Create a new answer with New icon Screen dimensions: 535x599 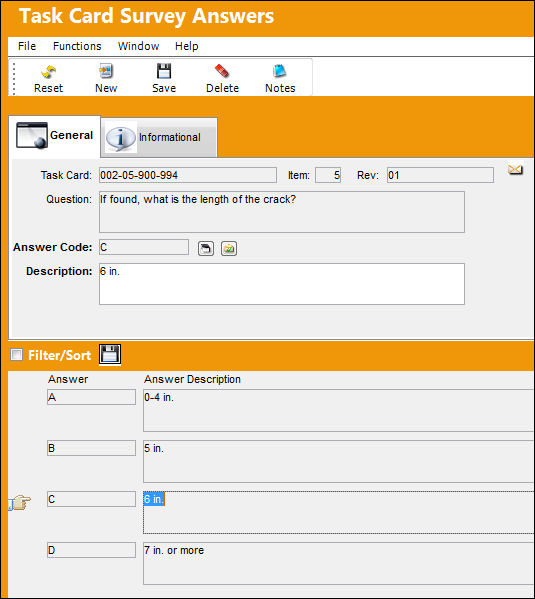(x=106, y=79)
